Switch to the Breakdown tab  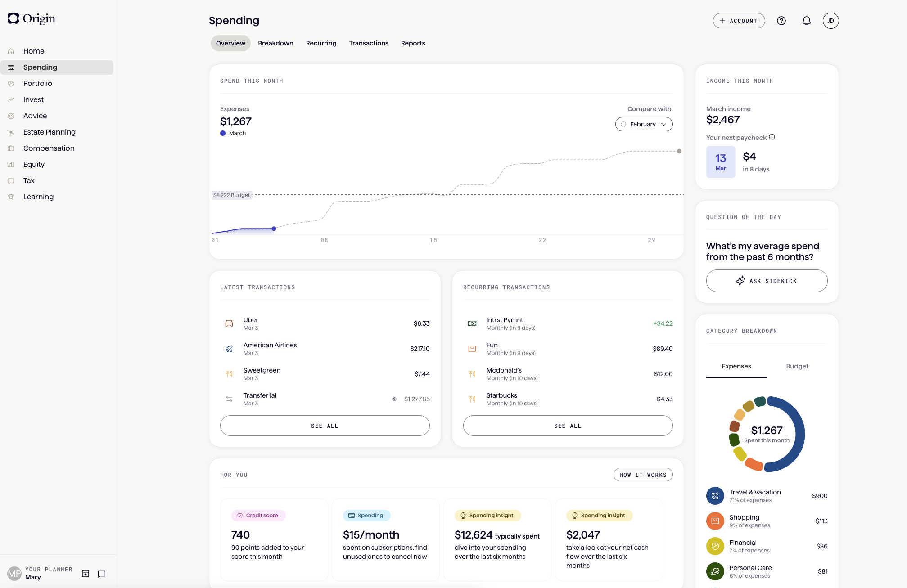pyautogui.click(x=275, y=43)
